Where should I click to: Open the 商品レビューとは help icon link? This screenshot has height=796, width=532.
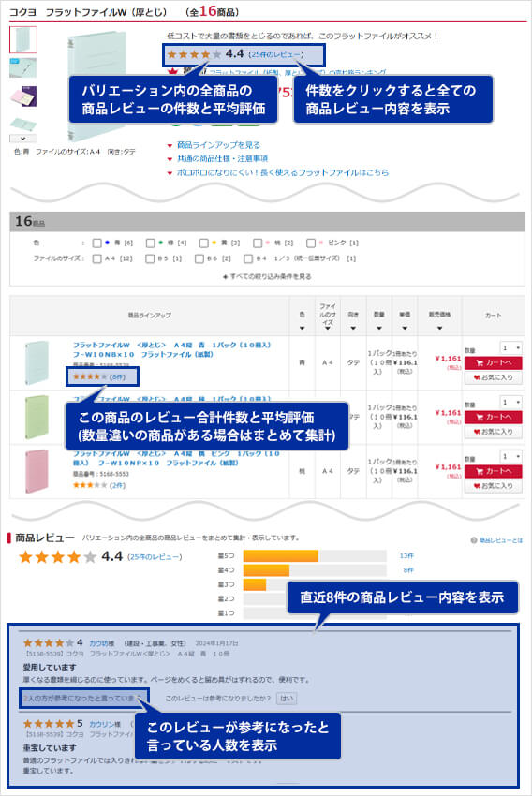coord(497,540)
